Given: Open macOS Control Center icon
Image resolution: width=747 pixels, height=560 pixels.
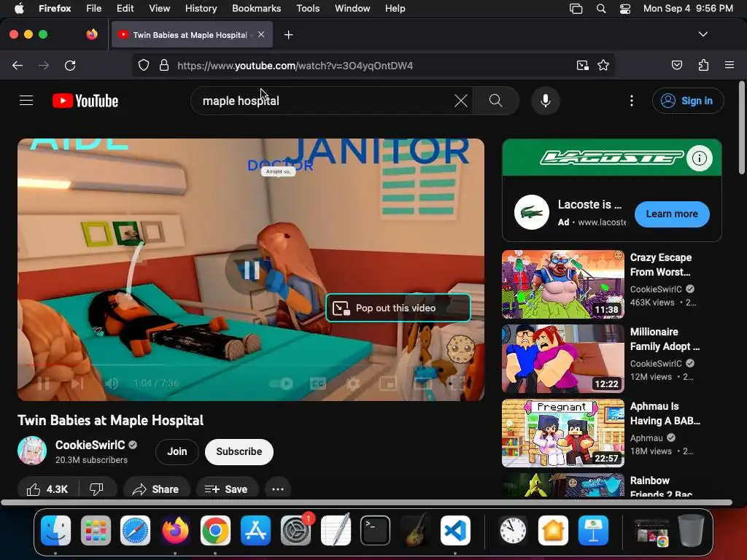Looking at the screenshot, I should [x=625, y=9].
